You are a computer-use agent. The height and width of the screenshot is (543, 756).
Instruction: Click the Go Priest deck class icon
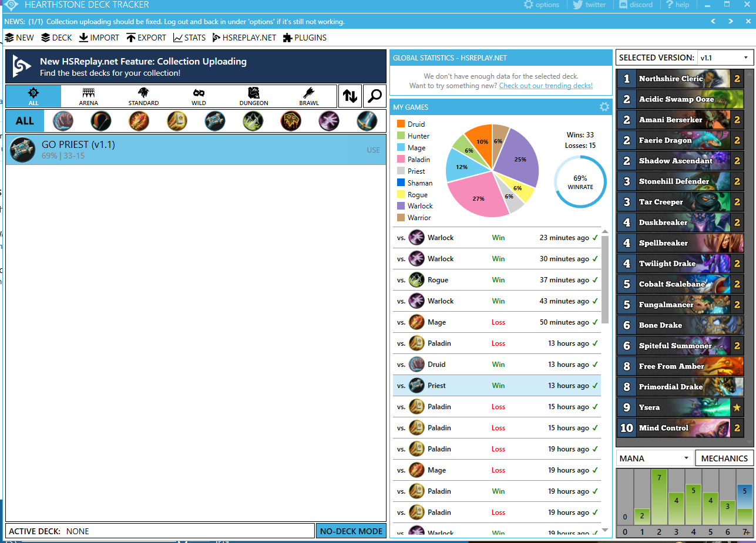pos(23,150)
